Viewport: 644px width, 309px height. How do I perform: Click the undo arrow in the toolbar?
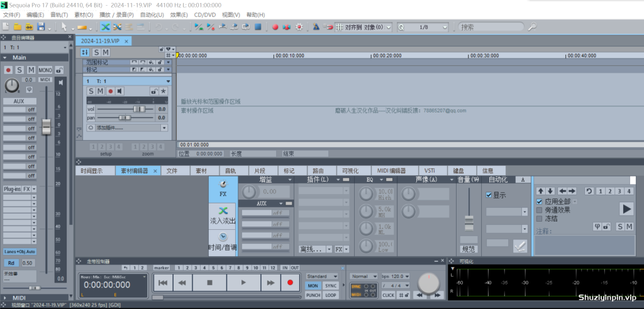pyautogui.click(x=158, y=26)
